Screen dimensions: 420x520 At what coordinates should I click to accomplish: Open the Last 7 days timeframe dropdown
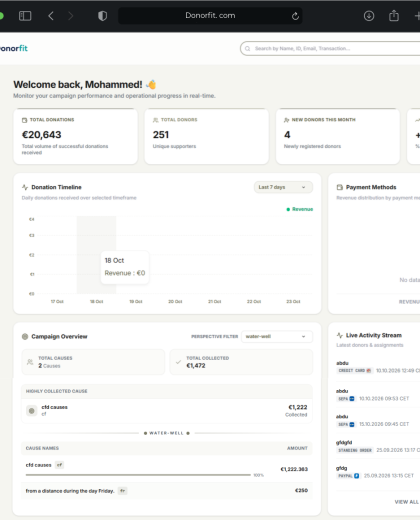tap(283, 187)
